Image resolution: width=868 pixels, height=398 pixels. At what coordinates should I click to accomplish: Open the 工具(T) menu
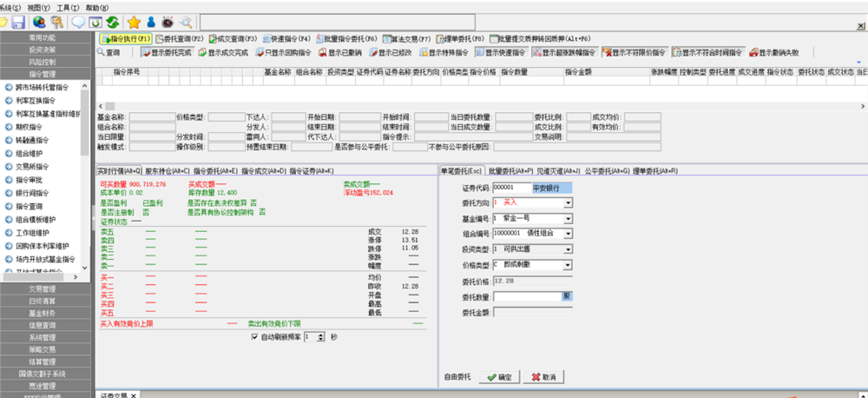(68, 8)
